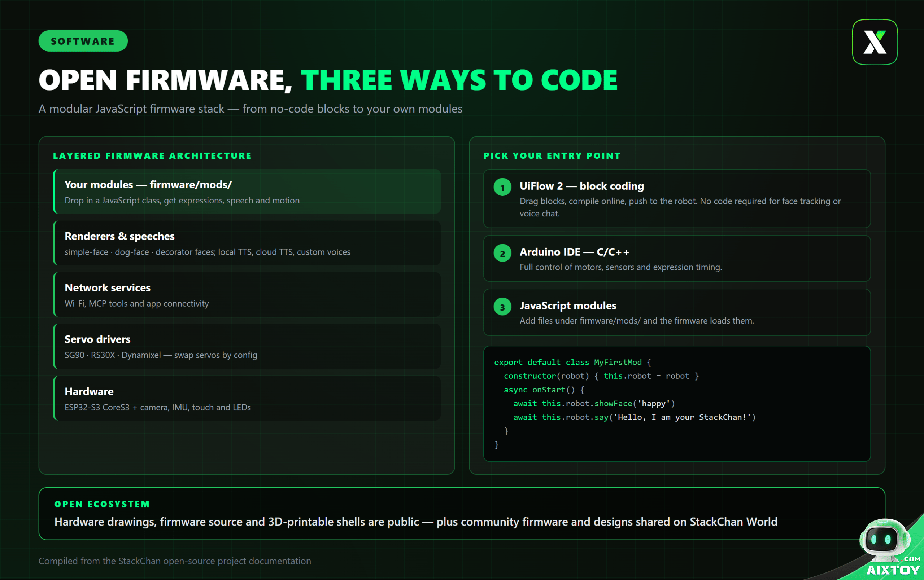Click 'Add files under firmware/mods/' description
Viewport: 924px width, 580px height.
click(x=637, y=320)
